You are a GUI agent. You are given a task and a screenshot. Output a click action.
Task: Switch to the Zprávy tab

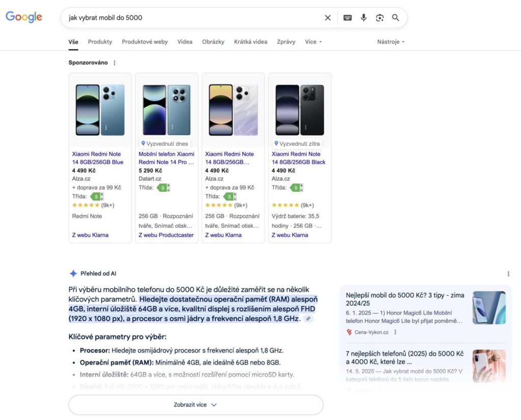(x=286, y=42)
